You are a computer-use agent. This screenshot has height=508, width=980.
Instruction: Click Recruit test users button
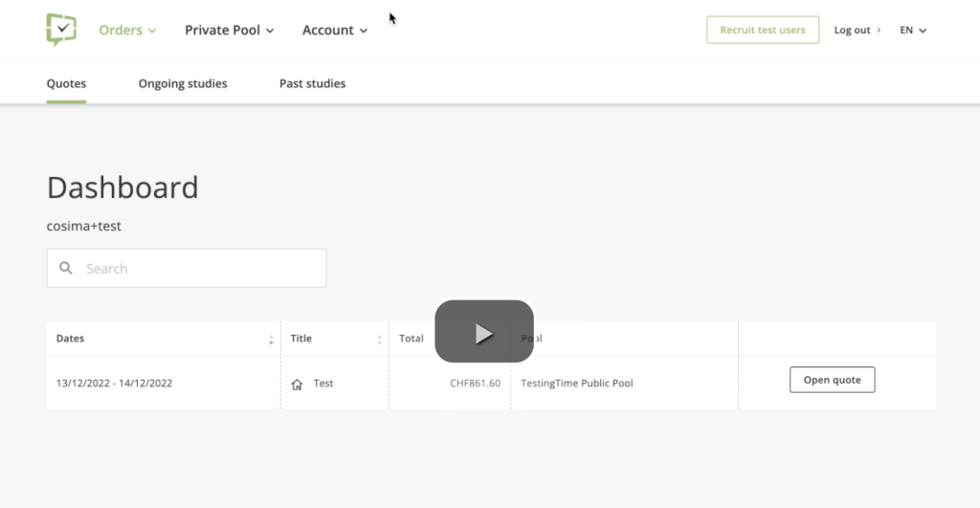tap(763, 30)
